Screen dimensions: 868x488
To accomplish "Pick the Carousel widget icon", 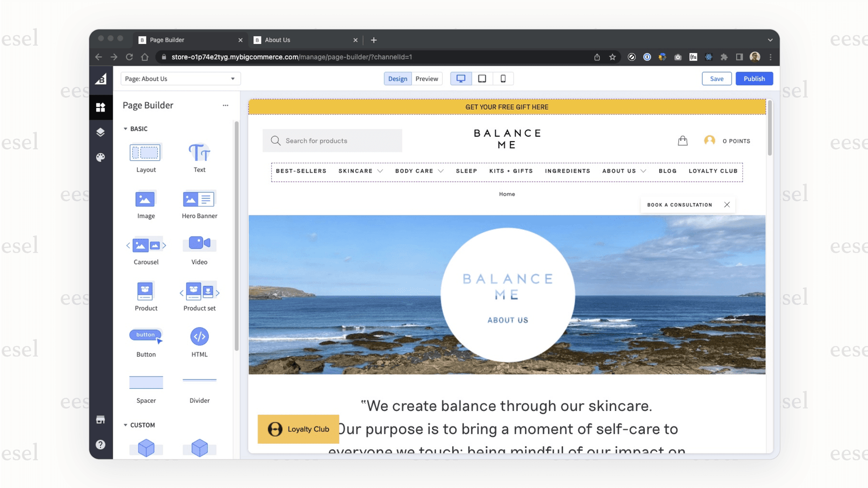I will pos(145,245).
